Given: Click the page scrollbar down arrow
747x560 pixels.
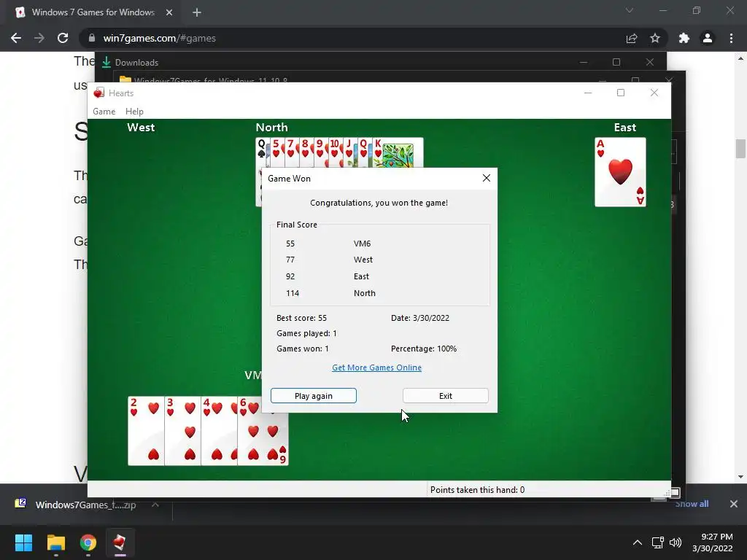Looking at the screenshot, I should 740,476.
